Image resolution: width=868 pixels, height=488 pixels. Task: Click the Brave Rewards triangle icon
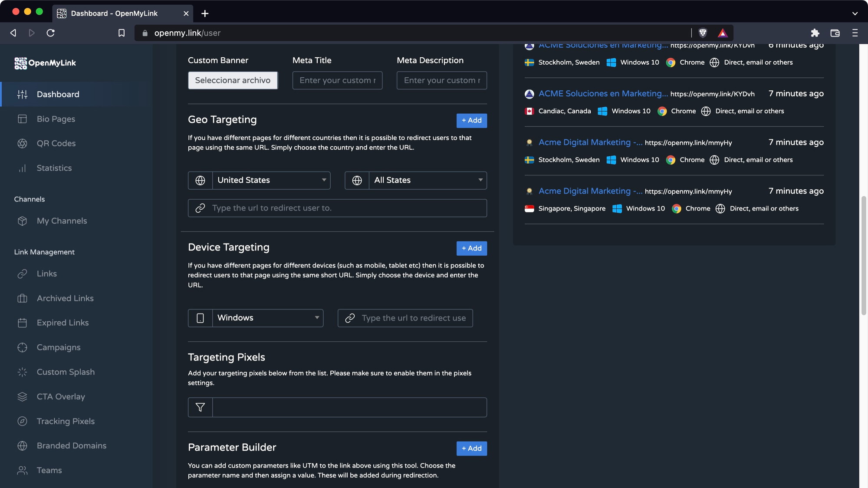point(722,33)
